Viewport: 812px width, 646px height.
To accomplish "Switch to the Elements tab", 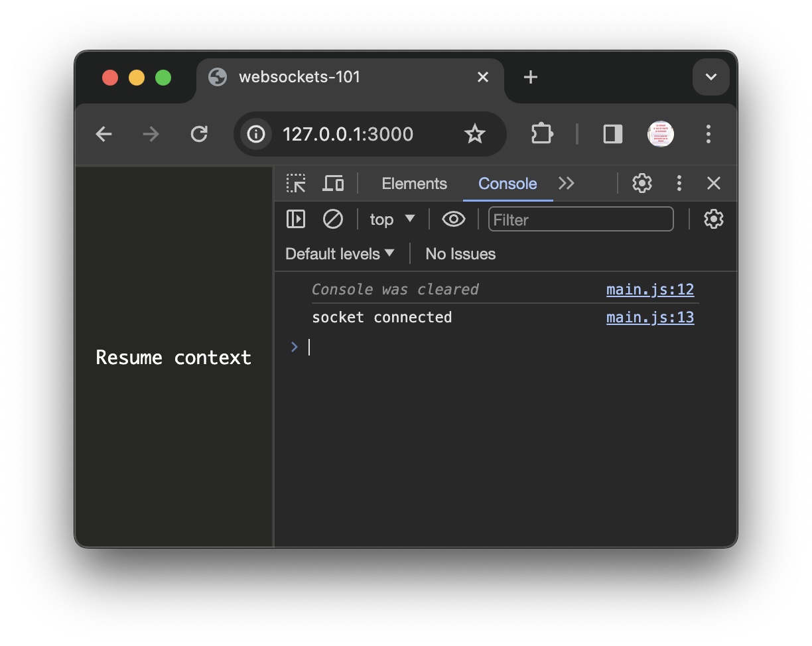I will 414,184.
